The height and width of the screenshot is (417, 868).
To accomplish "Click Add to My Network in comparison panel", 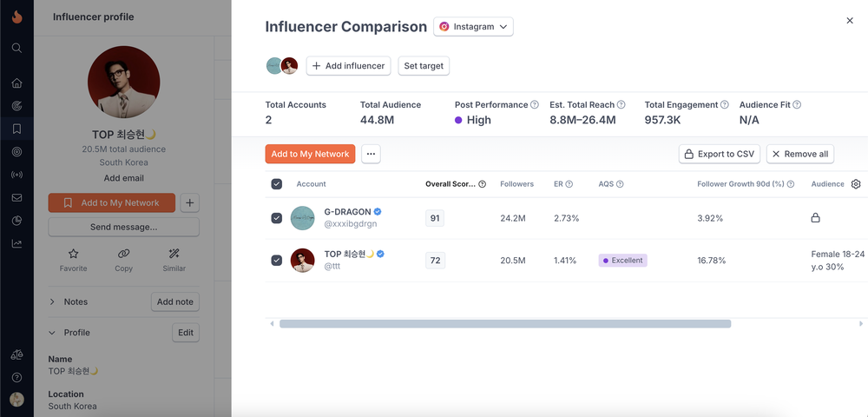I will pos(310,154).
